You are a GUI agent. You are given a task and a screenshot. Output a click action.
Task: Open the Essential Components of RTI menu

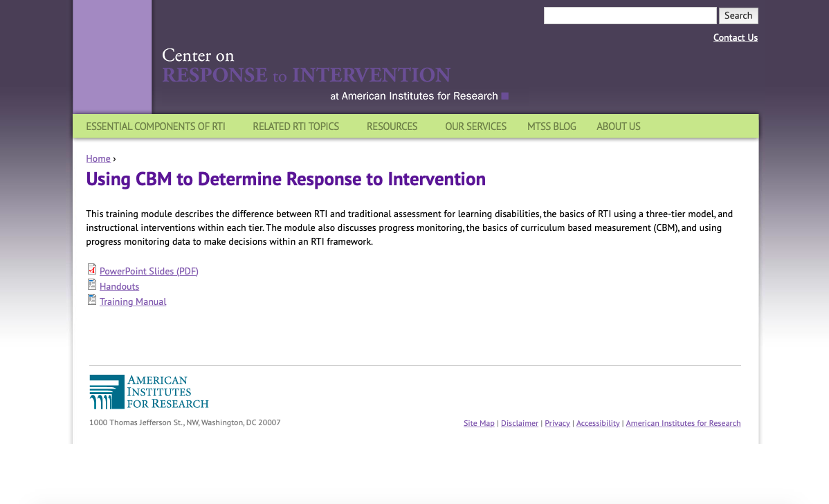[x=156, y=127]
